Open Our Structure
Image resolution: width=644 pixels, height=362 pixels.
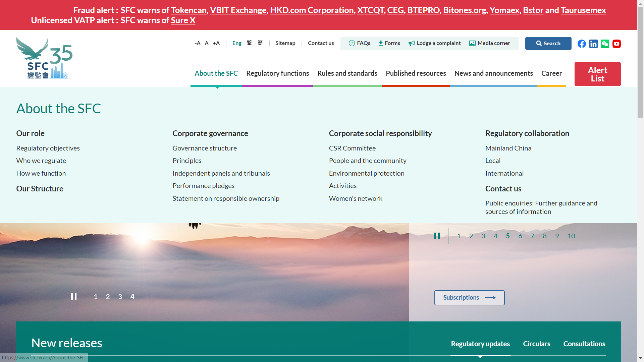pos(40,189)
